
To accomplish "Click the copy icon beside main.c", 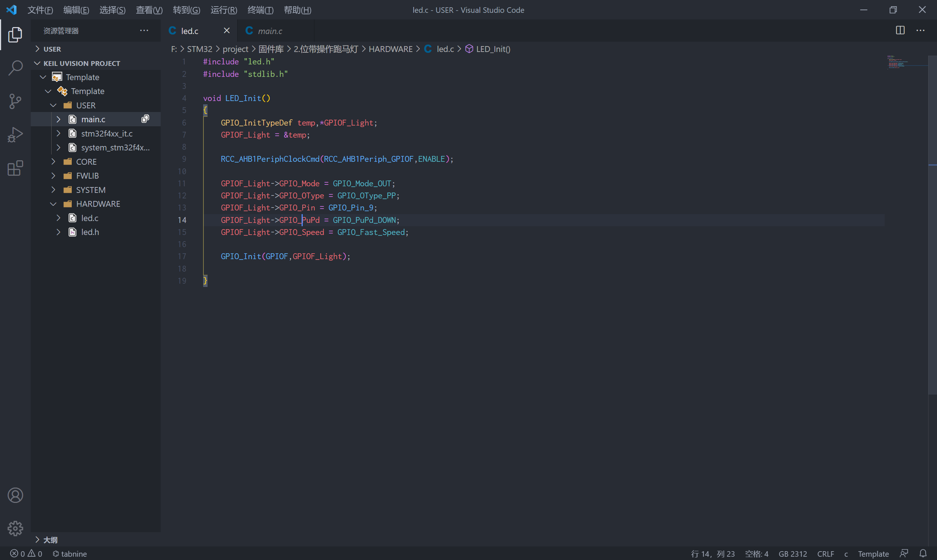I will coord(145,119).
